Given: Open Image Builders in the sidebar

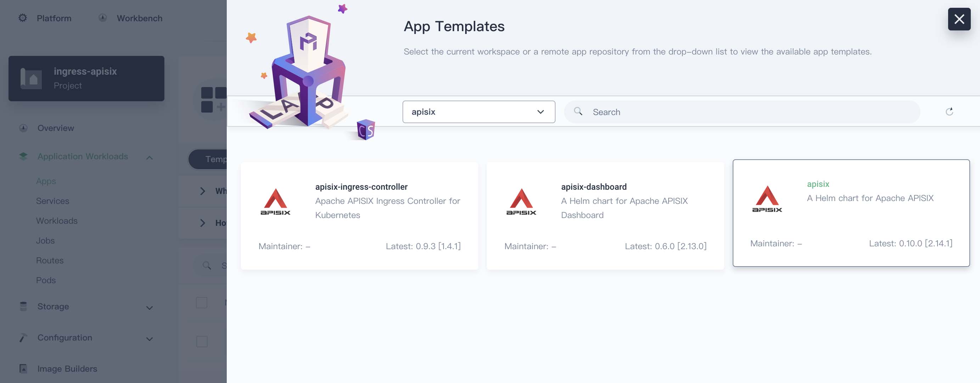Looking at the screenshot, I should (67, 368).
